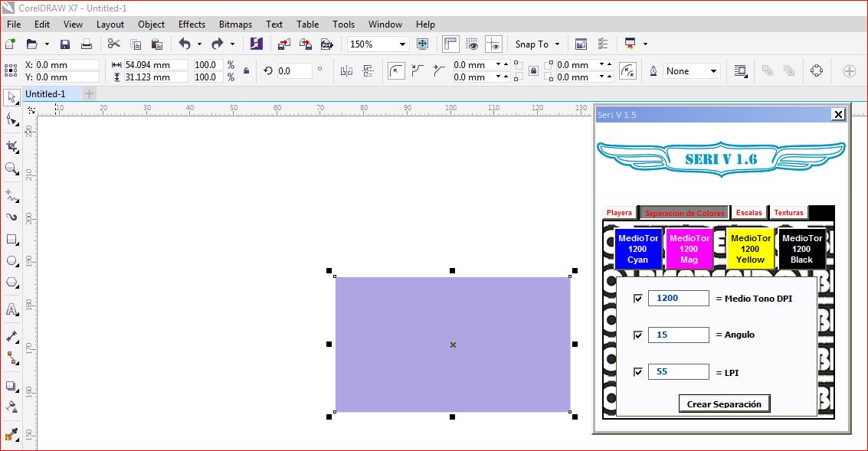Toggle Show Guidelines
Screen dimensions: 868x451
click(x=493, y=44)
